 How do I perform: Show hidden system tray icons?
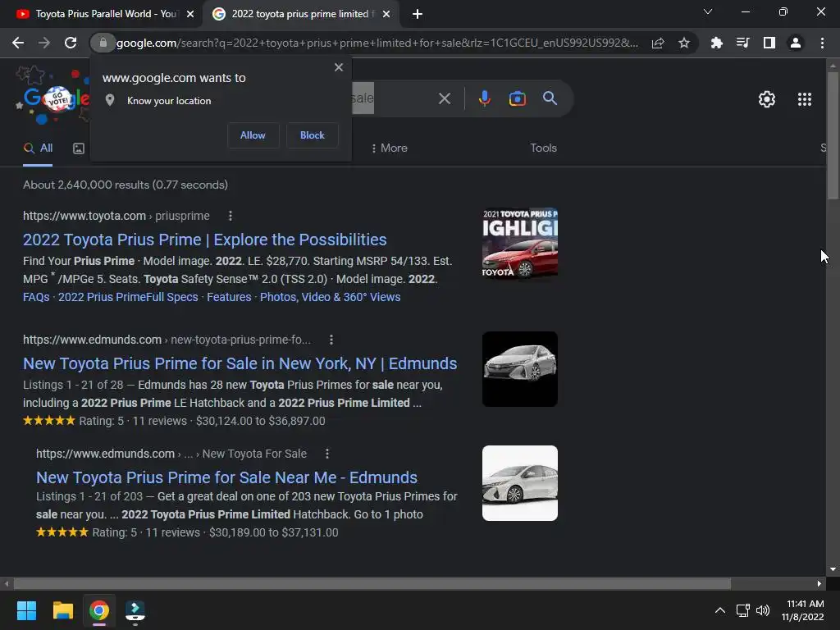pyautogui.click(x=720, y=610)
